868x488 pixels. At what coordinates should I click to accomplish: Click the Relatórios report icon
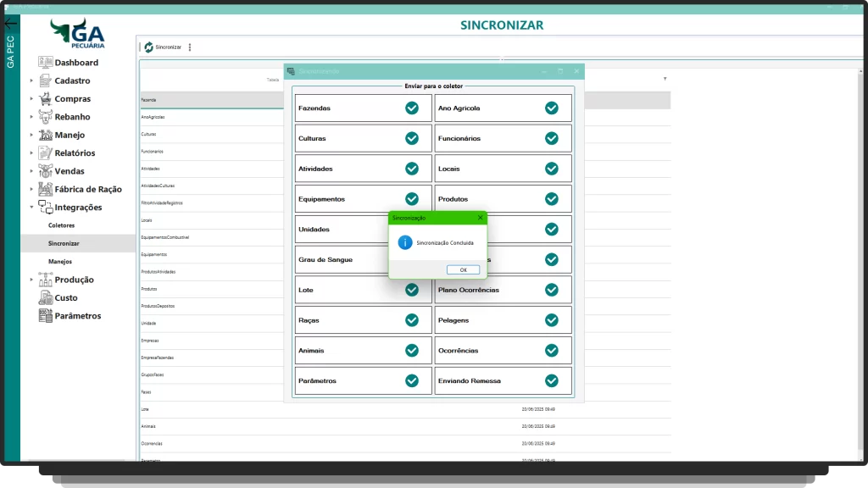(46, 153)
